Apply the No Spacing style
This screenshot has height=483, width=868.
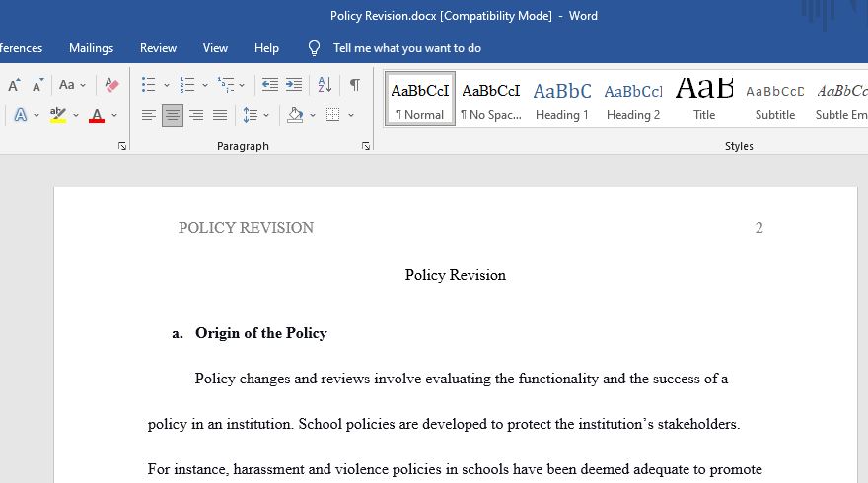coord(491,99)
